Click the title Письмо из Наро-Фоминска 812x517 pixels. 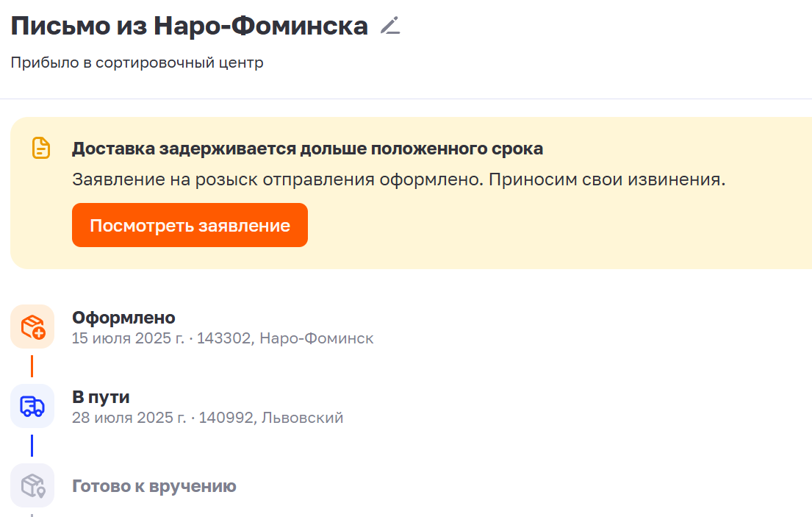[190, 26]
